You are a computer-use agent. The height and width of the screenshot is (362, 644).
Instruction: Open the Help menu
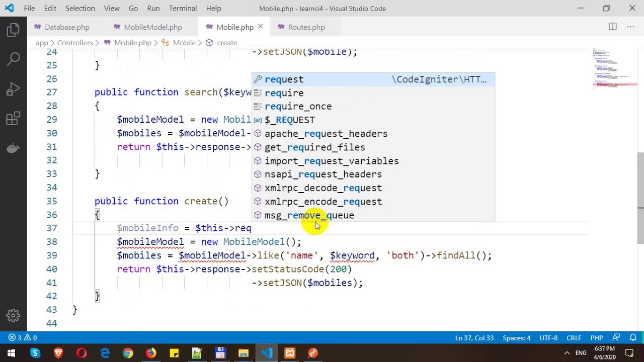[213, 8]
